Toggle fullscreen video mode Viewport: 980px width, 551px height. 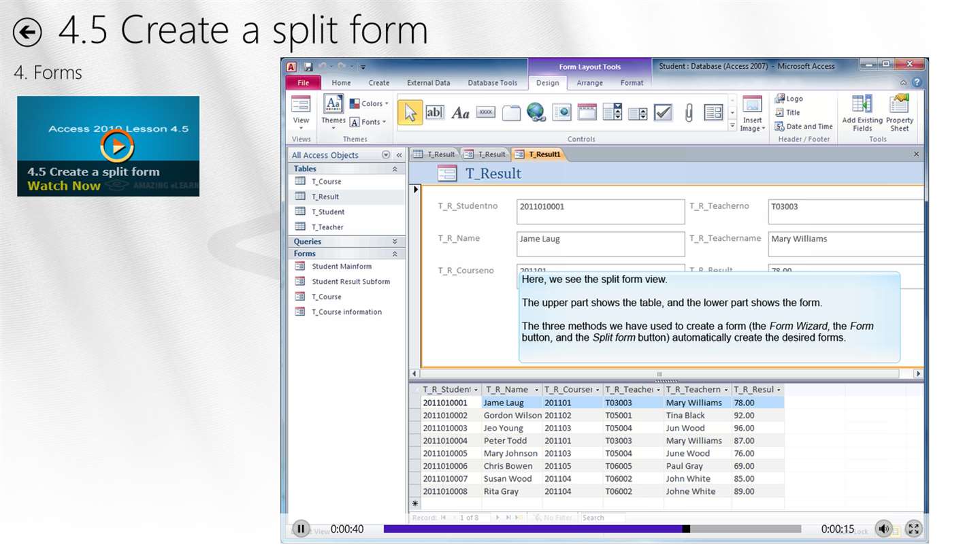coord(914,529)
